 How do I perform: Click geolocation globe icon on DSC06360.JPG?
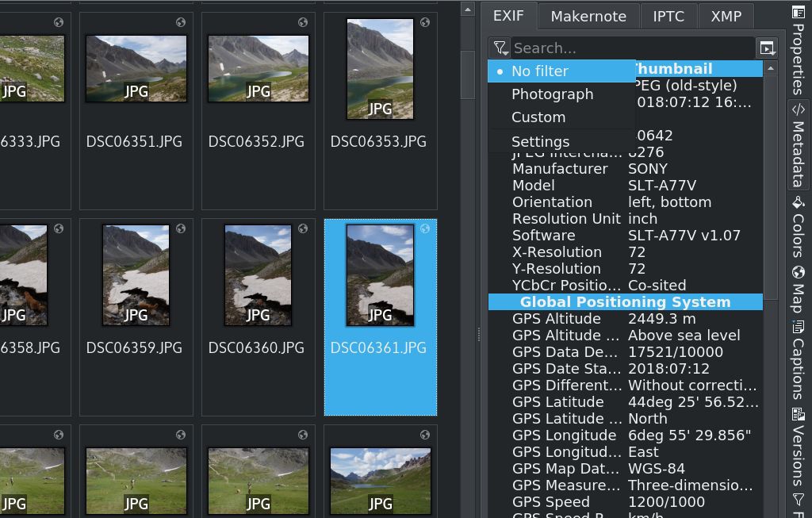[x=303, y=228]
